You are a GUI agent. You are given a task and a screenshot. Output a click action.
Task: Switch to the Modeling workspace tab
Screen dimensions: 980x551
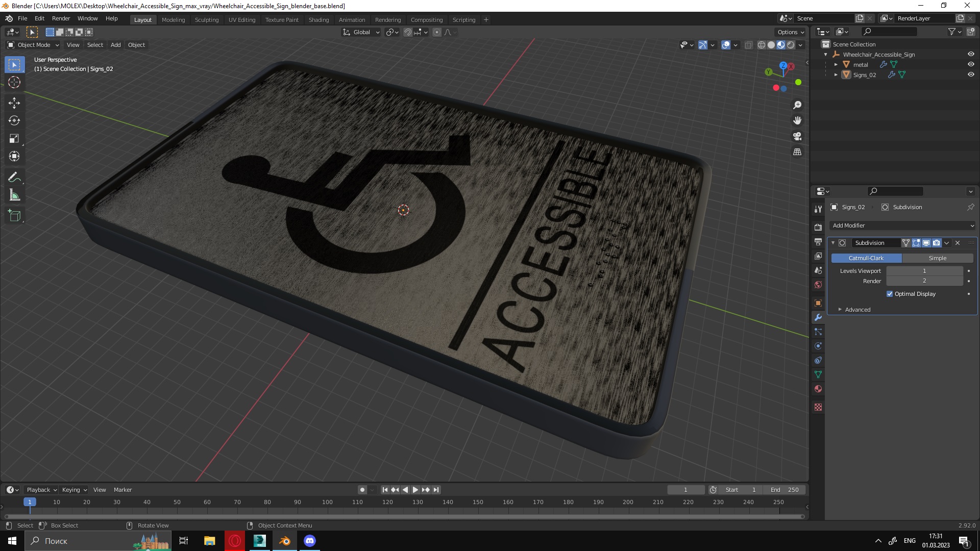173,20
